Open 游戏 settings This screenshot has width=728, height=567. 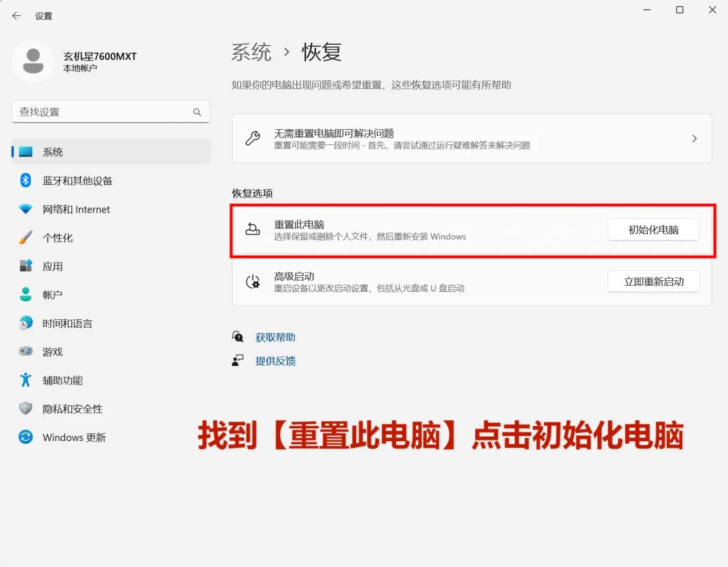(111, 352)
